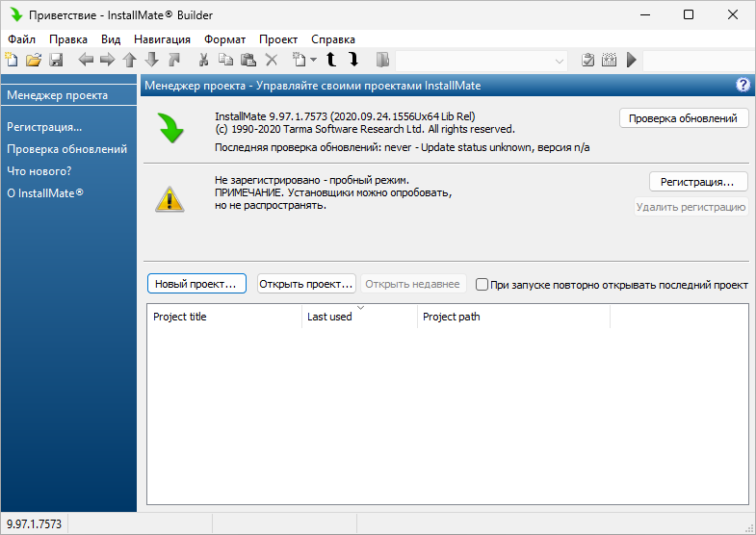This screenshot has width=756, height=535.
Task: Click the New project toolbar icon
Action: [x=12, y=60]
